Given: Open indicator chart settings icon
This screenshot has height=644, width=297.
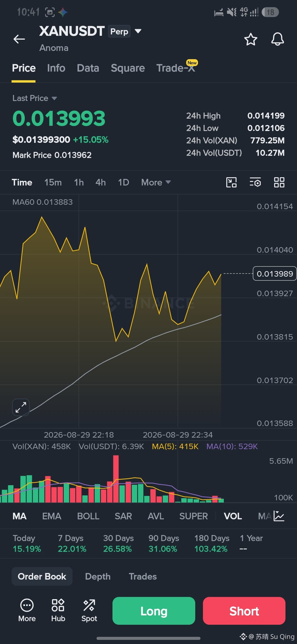Looking at the screenshot, I should [x=279, y=516].
